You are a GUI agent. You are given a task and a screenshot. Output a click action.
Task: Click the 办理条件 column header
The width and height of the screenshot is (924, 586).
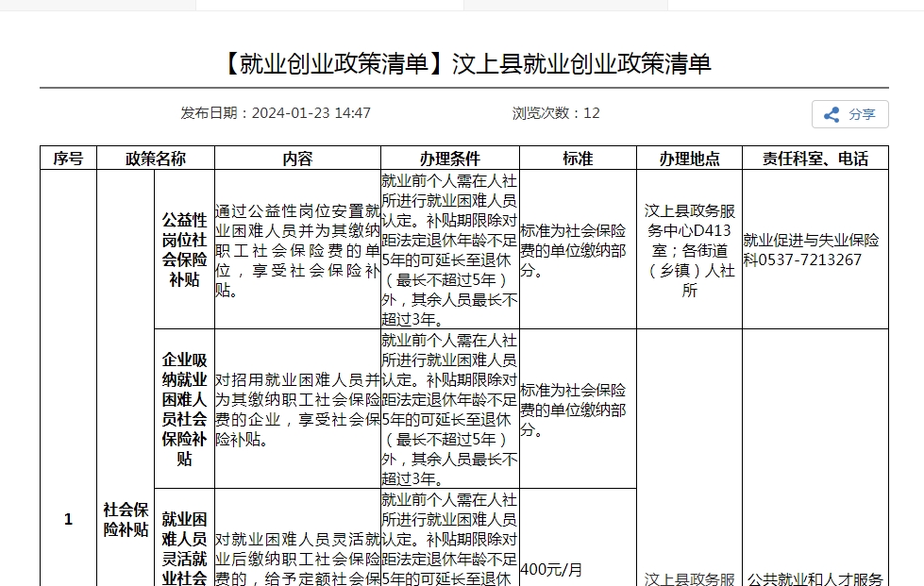(450, 159)
